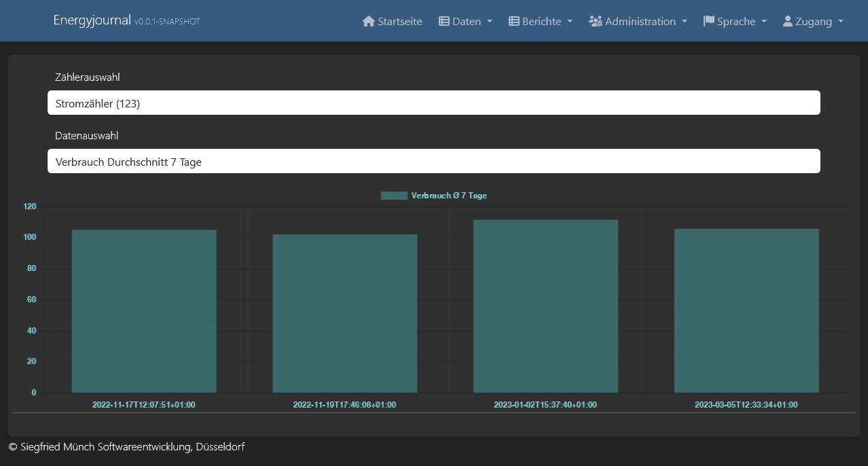The width and height of the screenshot is (868, 466).
Task: Expand the Zugang menu caret
Action: [x=841, y=22]
